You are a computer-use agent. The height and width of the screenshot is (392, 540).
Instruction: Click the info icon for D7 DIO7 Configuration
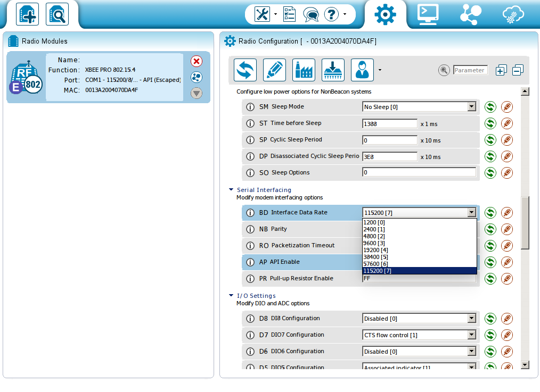pyautogui.click(x=250, y=335)
